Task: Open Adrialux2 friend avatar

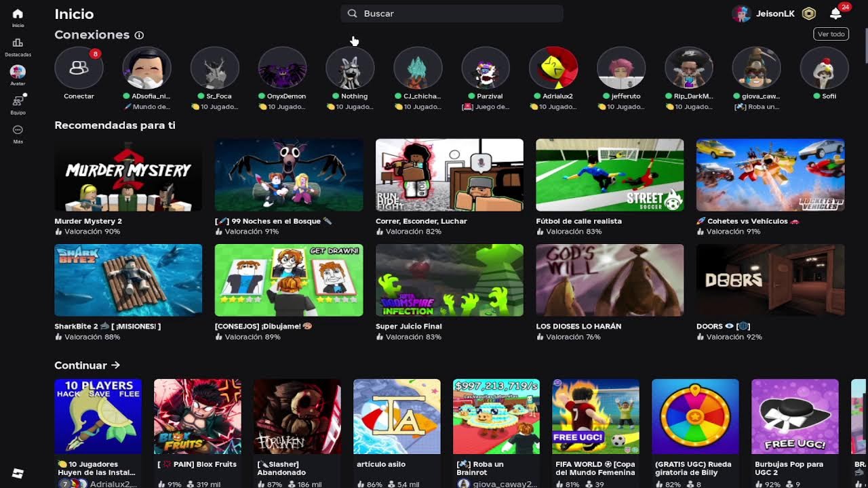Action: [553, 68]
